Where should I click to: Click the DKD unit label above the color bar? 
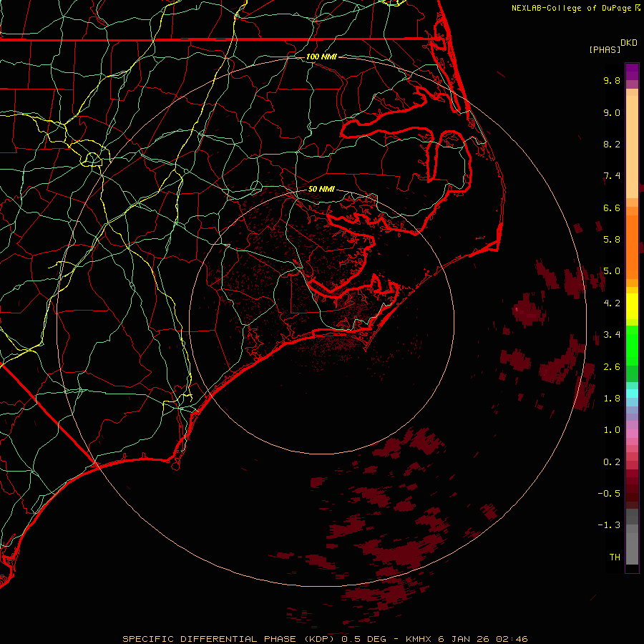[629, 43]
